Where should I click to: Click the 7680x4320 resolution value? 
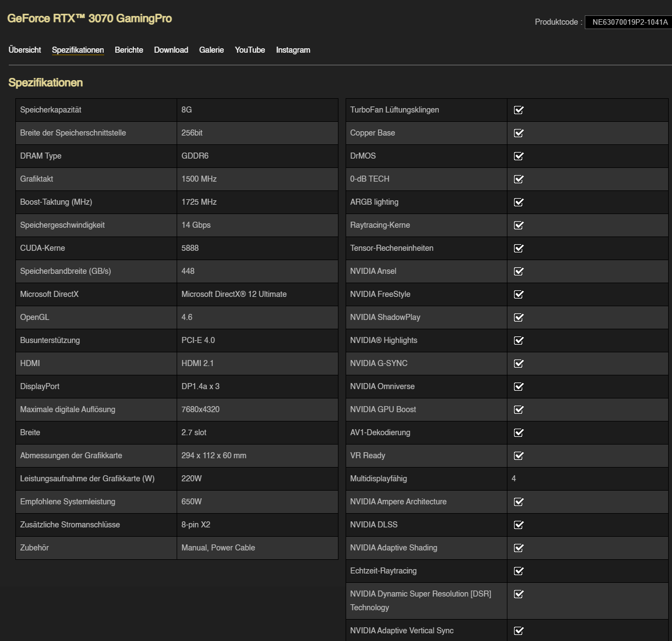201,409
